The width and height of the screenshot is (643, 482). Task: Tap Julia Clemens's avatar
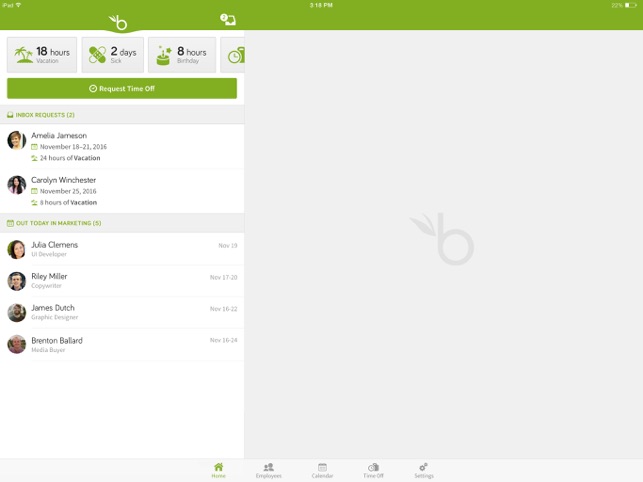click(17, 249)
